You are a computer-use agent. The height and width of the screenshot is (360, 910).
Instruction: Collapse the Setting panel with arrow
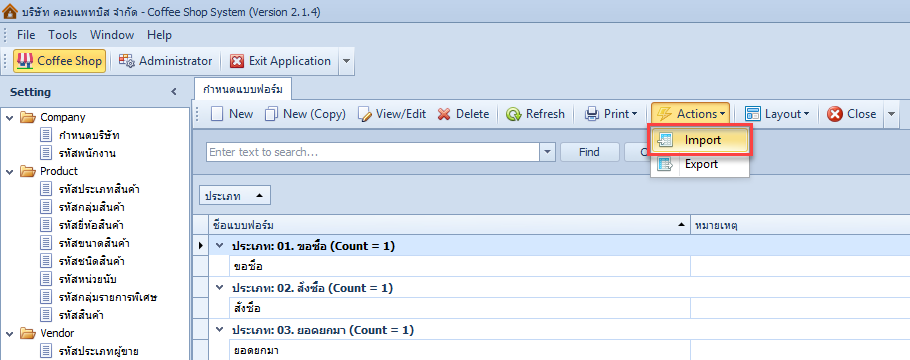174,92
